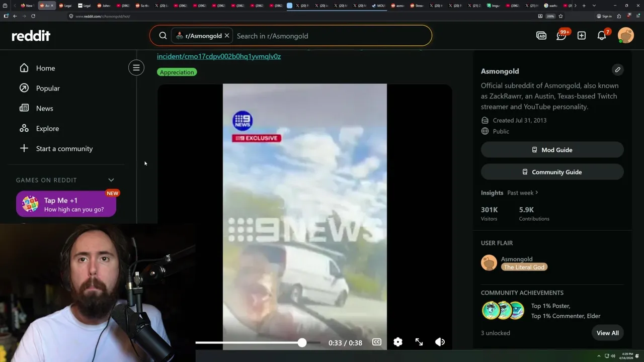This screenshot has height=362, width=644.
Task: Collapse the left navigation sidebar
Action: 136,68
